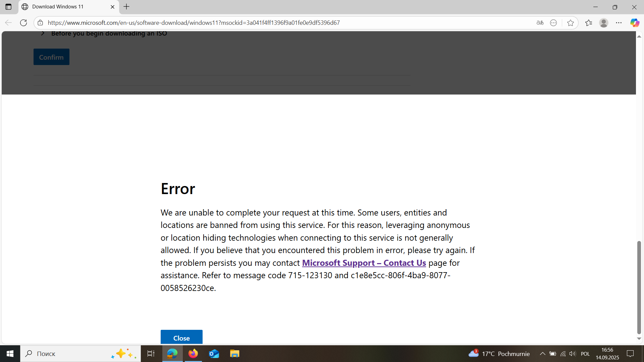Image resolution: width=644 pixels, height=362 pixels.
Task: Open a new browser tab
Action: point(126,7)
